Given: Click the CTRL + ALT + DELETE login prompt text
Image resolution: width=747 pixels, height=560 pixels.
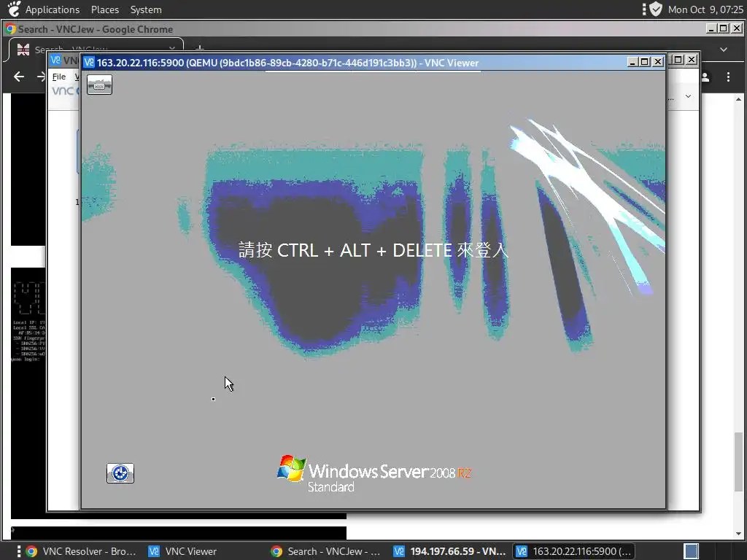Looking at the screenshot, I should [x=373, y=250].
